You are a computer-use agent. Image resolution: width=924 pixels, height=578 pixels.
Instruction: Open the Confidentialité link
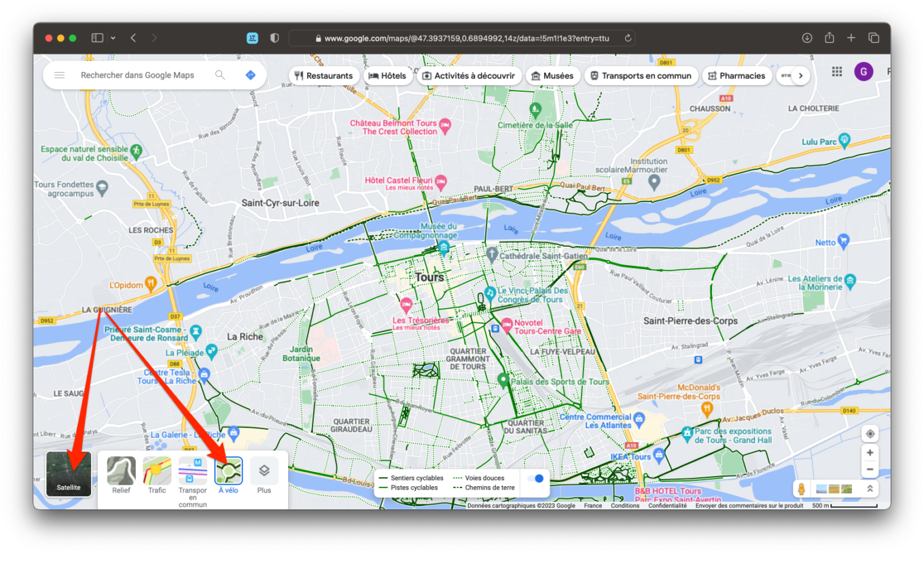pyautogui.click(x=668, y=506)
